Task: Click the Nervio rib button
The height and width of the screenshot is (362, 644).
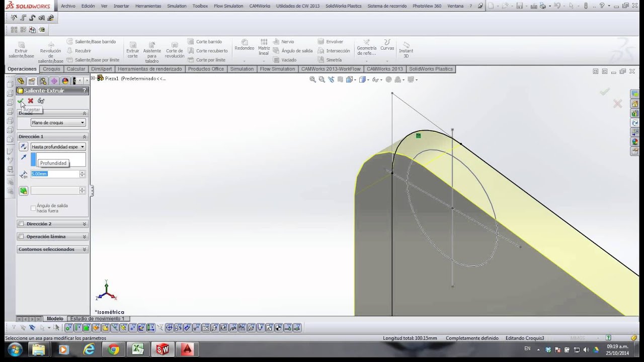Action: [x=284, y=42]
